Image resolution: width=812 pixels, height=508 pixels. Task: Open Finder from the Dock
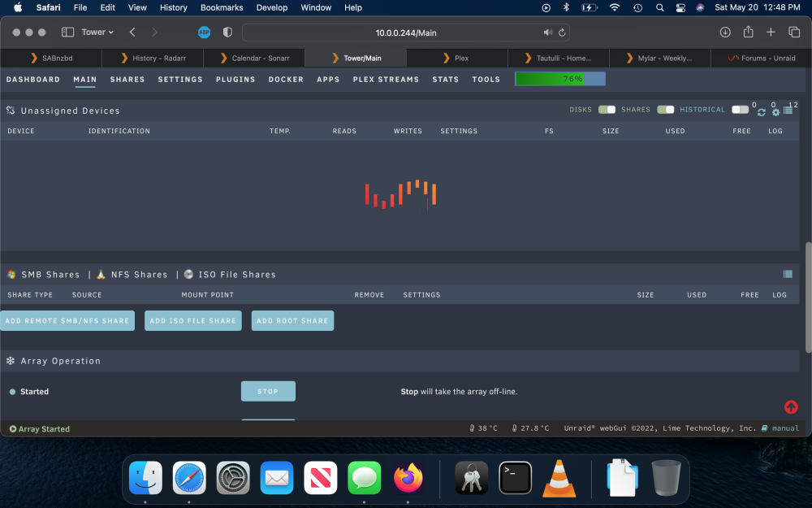coord(145,477)
